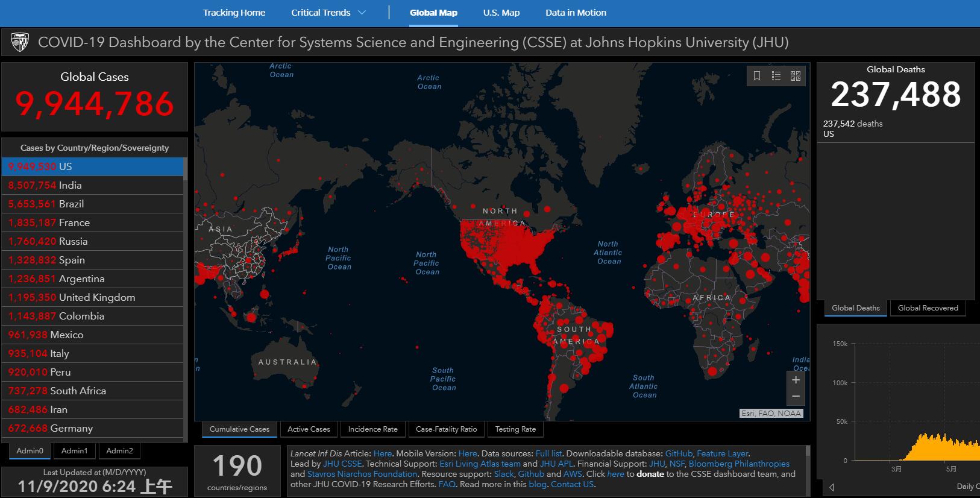The width and height of the screenshot is (980, 498).
Task: Switch map to Incidence Rate view
Action: 372,429
